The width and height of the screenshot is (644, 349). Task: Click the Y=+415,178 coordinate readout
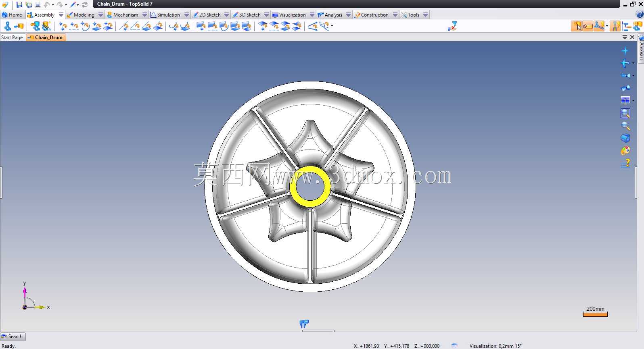coord(397,346)
